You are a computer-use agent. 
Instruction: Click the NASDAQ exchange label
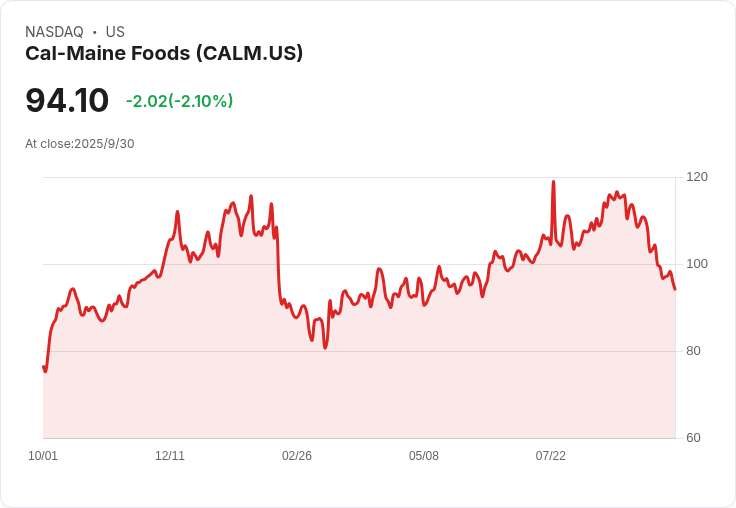54,32
